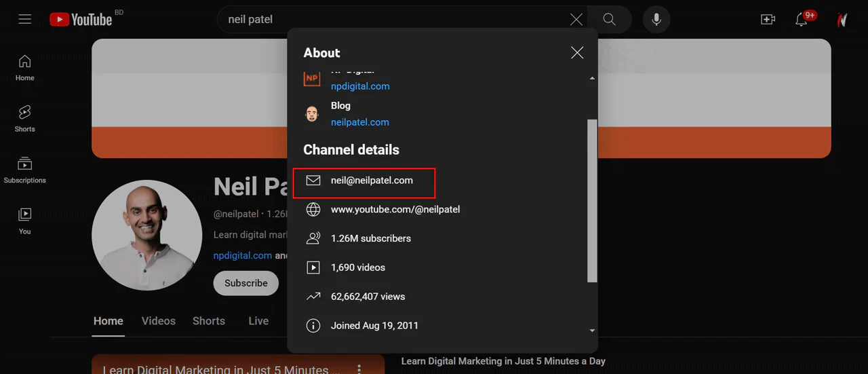Close the About dialog
This screenshot has height=374, width=868.
pyautogui.click(x=577, y=52)
